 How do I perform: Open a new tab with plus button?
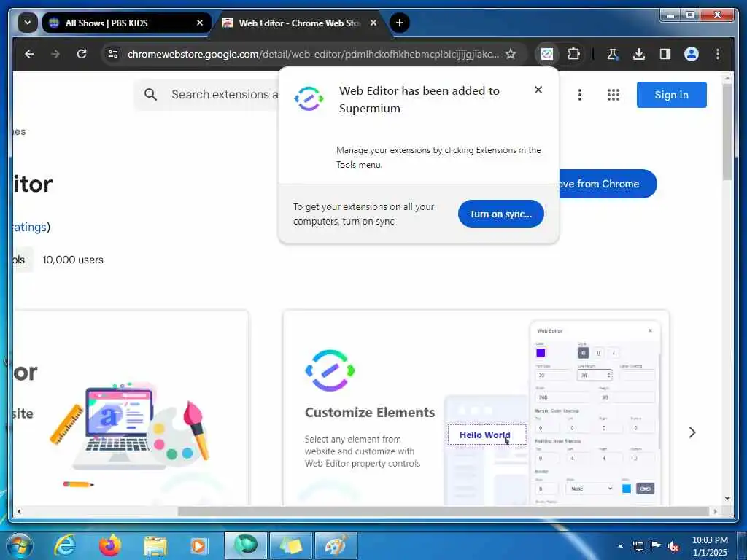(x=400, y=23)
